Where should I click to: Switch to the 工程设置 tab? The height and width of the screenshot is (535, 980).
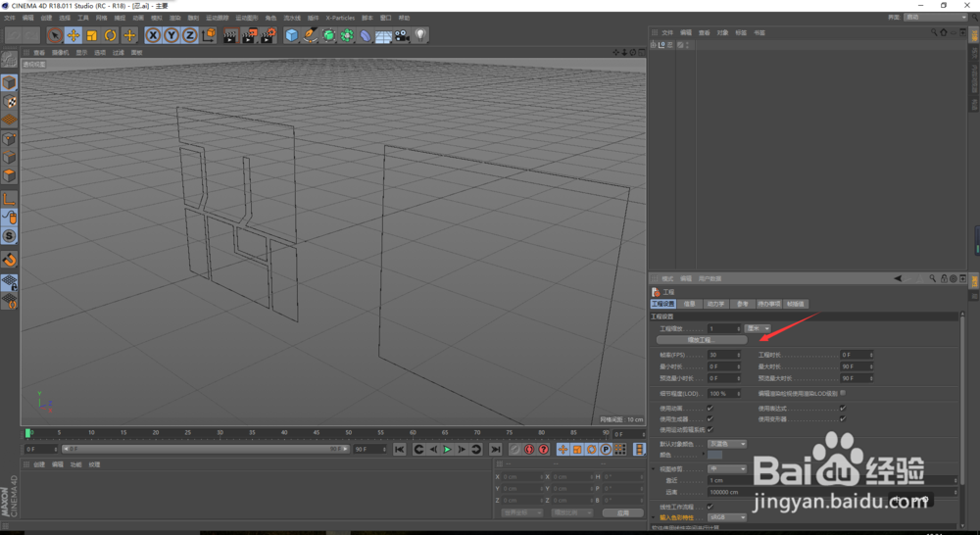pos(663,304)
